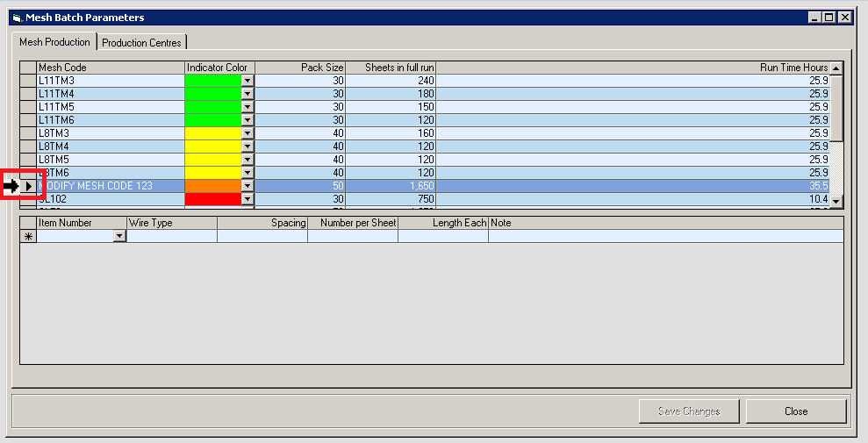Screen dimensions: 868x443
Task: Open Indicator Color dropdown for L8TM6
Action: pyautogui.click(x=247, y=173)
